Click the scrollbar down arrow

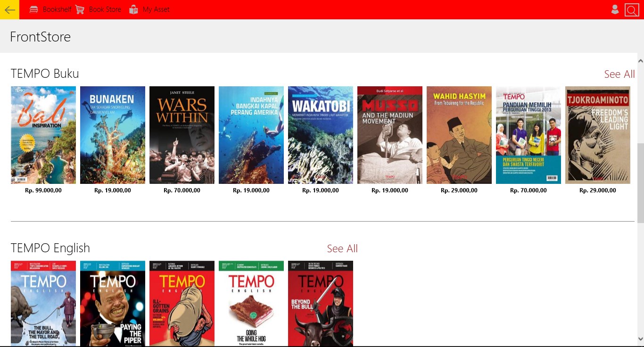pos(640,339)
